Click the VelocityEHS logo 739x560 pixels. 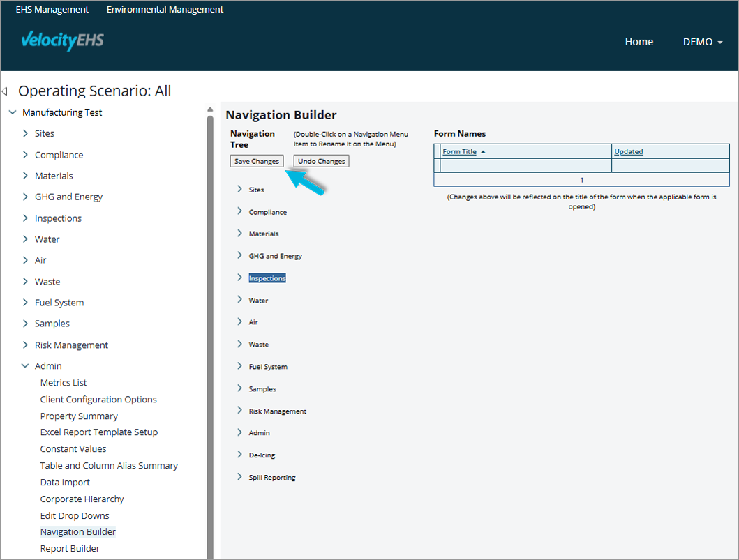[x=62, y=40]
